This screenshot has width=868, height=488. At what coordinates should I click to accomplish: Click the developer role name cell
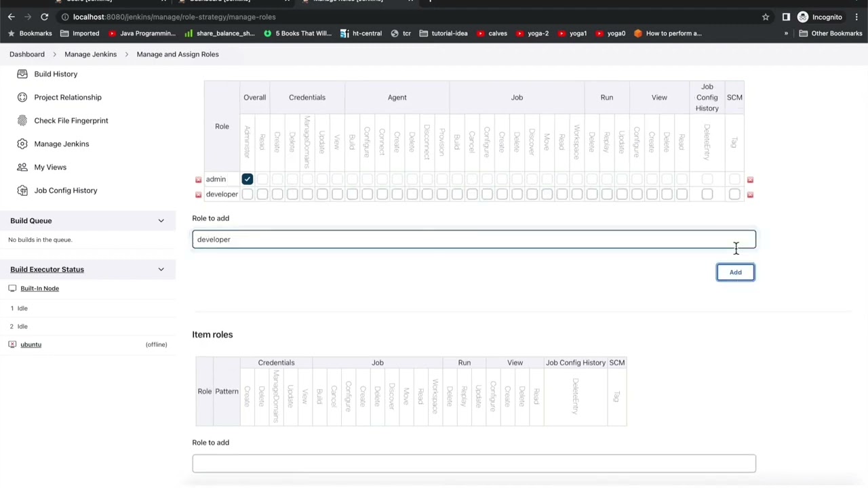point(222,195)
